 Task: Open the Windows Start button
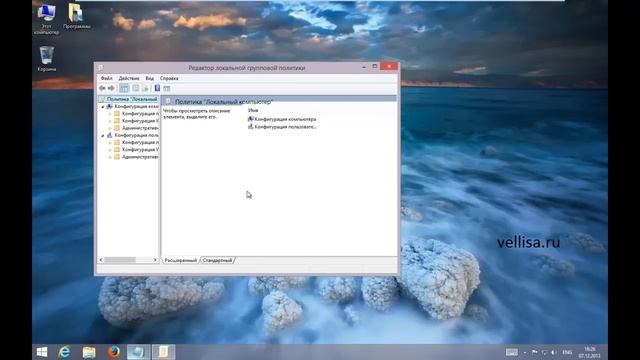pos(42,352)
